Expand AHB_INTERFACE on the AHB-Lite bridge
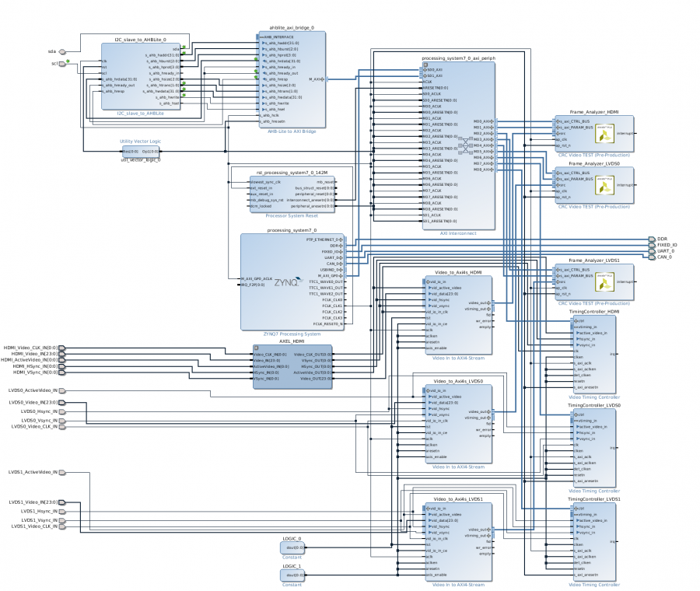Screen dimensions: 700x591 (x=261, y=37)
